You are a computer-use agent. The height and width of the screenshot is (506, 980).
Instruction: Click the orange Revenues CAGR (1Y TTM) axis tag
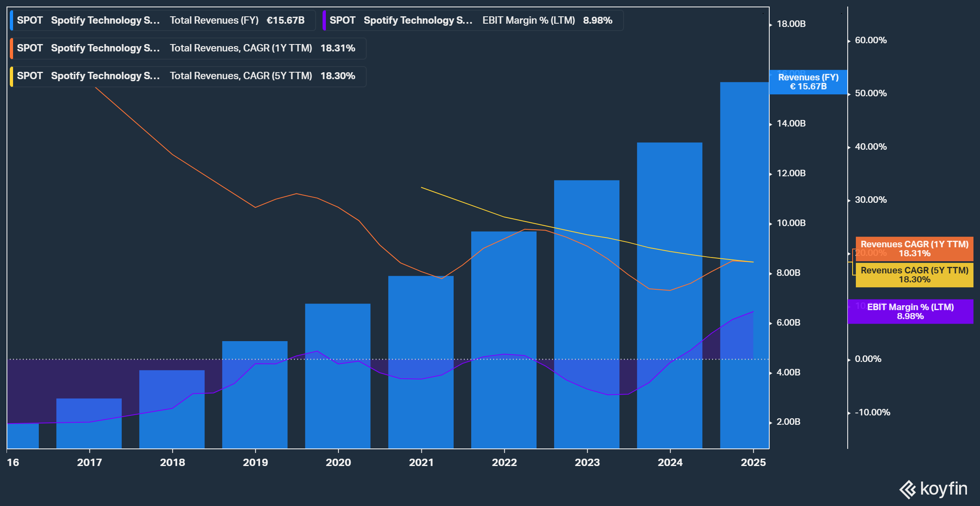coord(915,249)
